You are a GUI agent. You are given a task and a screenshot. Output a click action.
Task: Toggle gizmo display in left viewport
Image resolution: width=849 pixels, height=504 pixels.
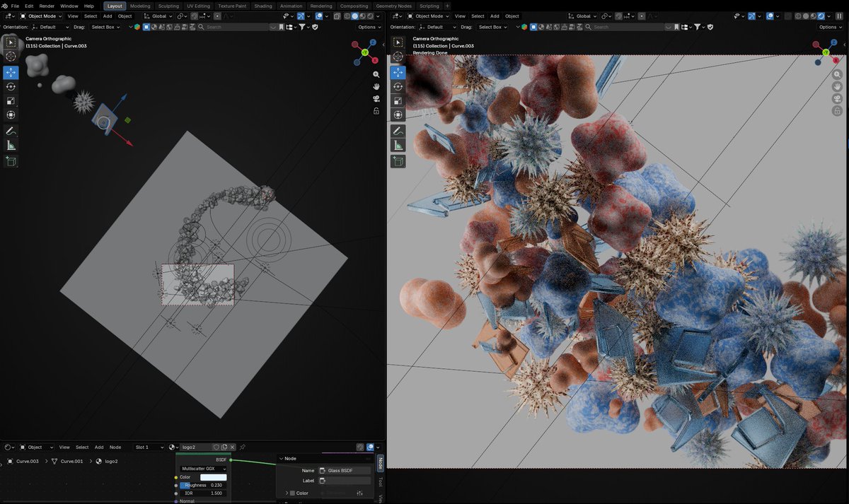[x=300, y=16]
